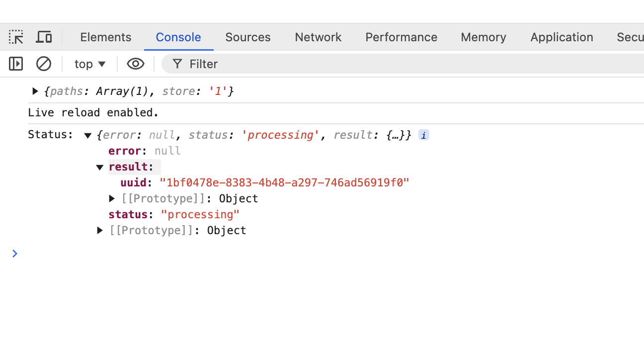Image resolution: width=644 pixels, height=345 pixels.
Task: Click the filter funnel icon
Action: pos(177,64)
